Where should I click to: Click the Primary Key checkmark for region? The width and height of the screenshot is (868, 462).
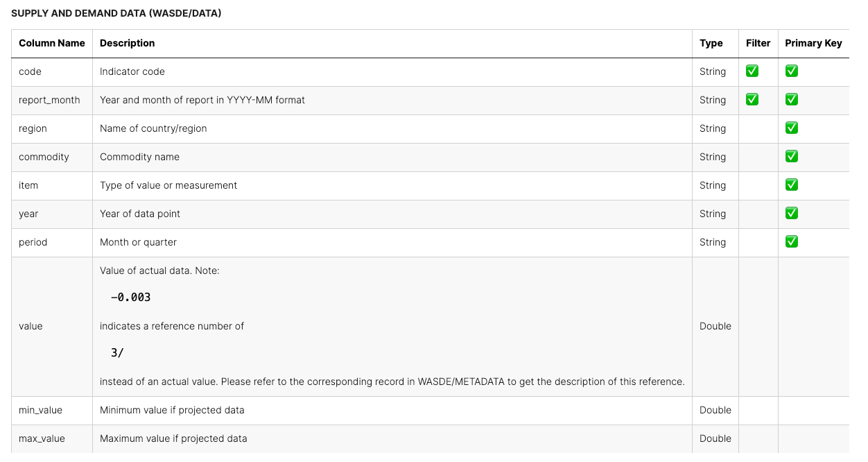(792, 128)
